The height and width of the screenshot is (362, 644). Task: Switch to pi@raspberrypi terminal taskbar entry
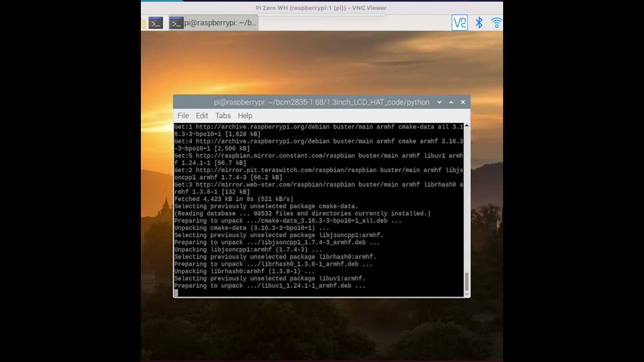[x=213, y=23]
